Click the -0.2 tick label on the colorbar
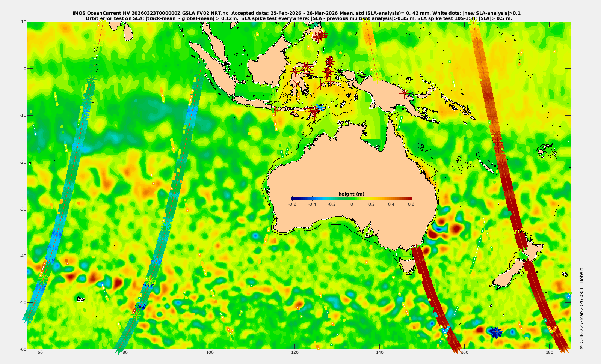The image size is (601, 364). tap(332, 204)
